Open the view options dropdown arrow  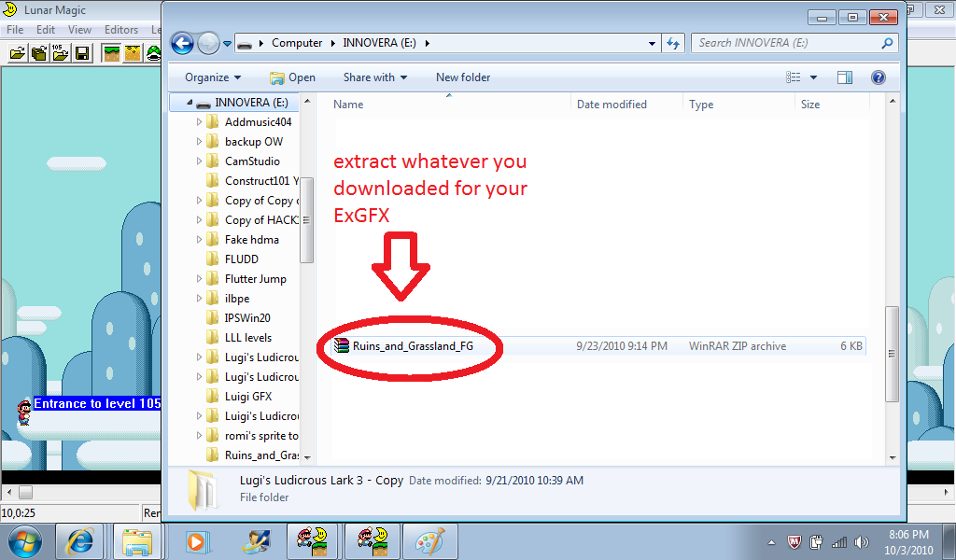[x=813, y=77]
